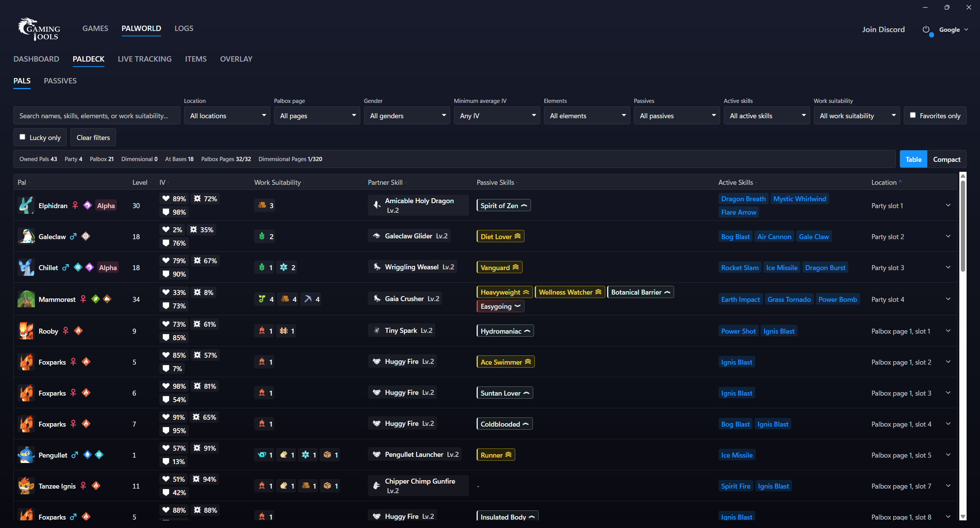Open the GAMES top menu

coord(95,28)
